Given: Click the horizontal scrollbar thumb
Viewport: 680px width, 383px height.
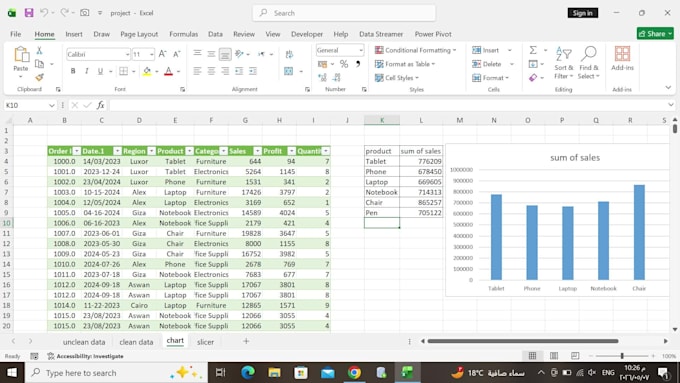Looking at the screenshot, I should click(523, 341).
